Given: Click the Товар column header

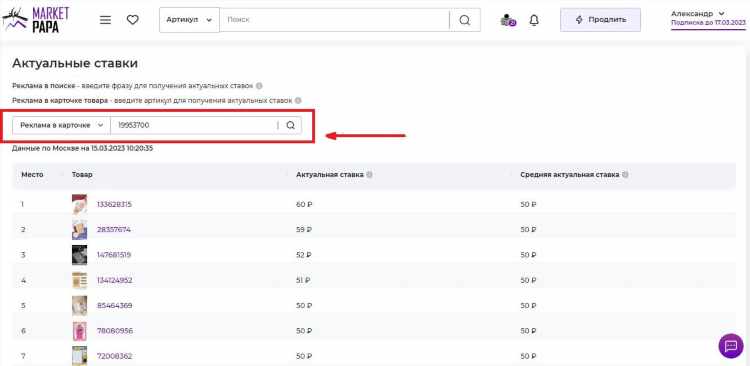Looking at the screenshot, I should point(82,175).
